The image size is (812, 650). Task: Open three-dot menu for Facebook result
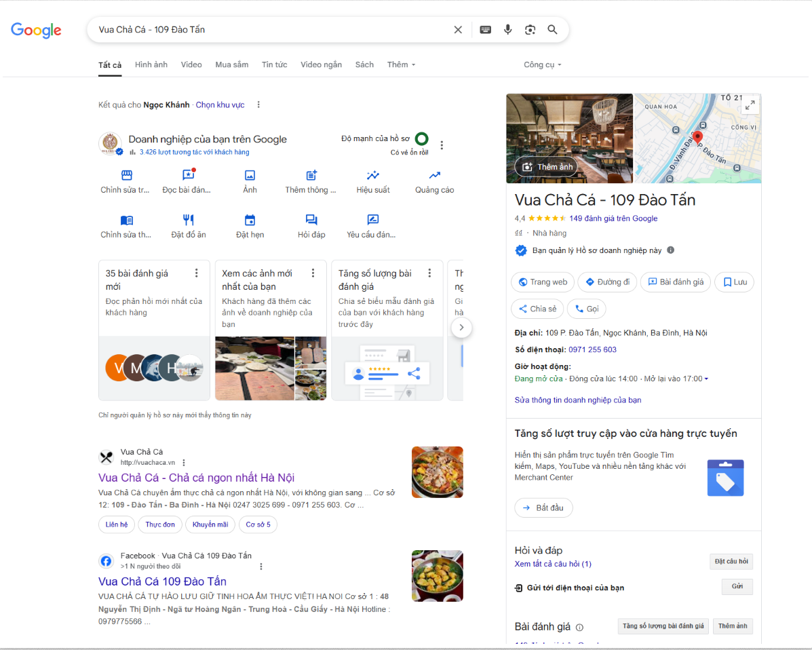pyautogui.click(x=261, y=567)
